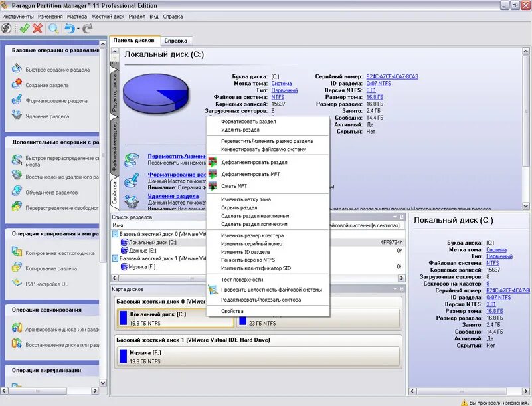Click 0x07 NTFS link in top panel
The width and height of the screenshot is (532, 406).
[379, 83]
